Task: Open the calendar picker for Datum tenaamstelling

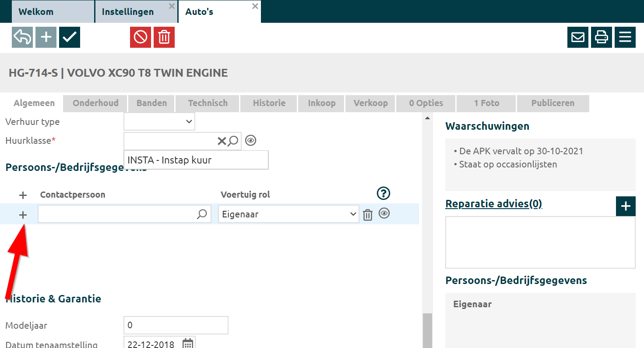Action: (x=188, y=343)
